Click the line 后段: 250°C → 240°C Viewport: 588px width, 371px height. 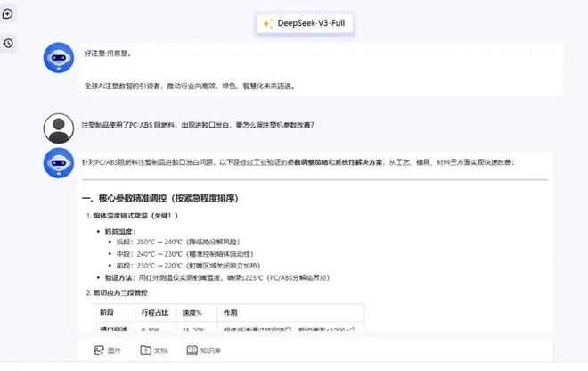(x=178, y=243)
